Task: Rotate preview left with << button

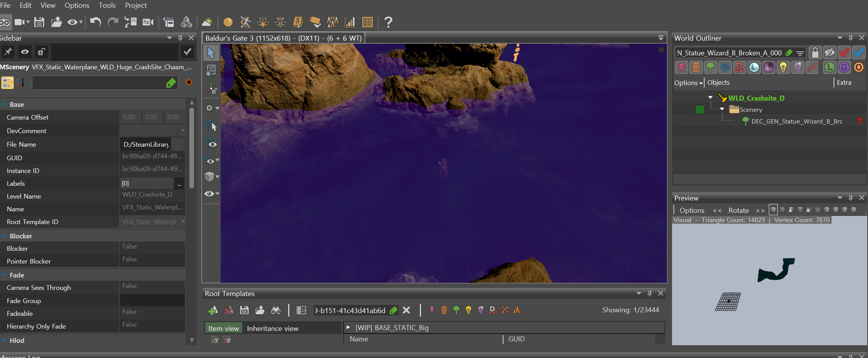Action: 717,210
